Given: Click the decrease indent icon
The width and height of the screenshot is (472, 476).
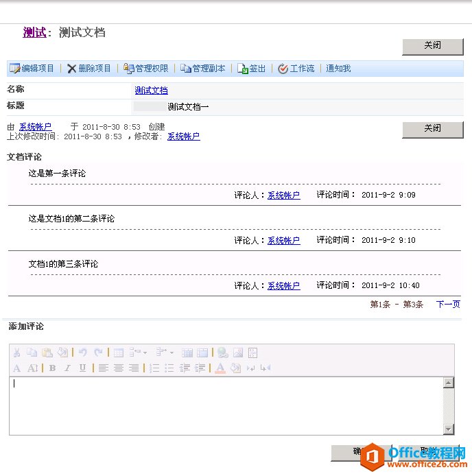Looking at the screenshot, I should [185, 368].
